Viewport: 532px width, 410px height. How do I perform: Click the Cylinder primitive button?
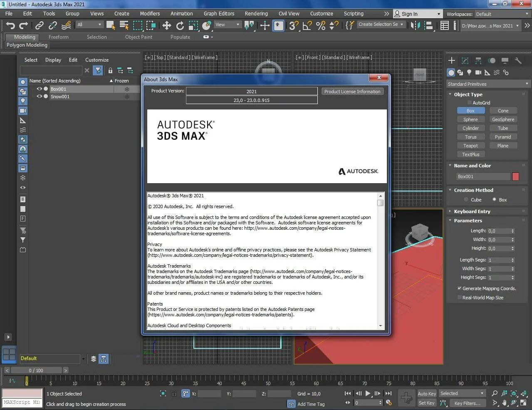click(470, 128)
